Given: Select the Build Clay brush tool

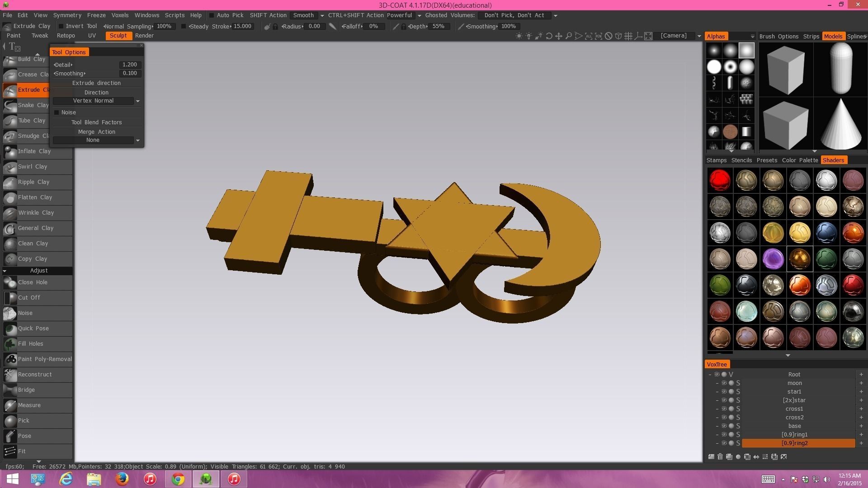Looking at the screenshot, I should coord(26,59).
